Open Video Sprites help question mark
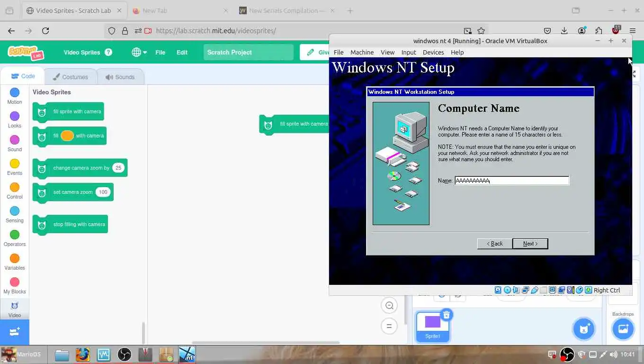644x364 pixels. 108,52
